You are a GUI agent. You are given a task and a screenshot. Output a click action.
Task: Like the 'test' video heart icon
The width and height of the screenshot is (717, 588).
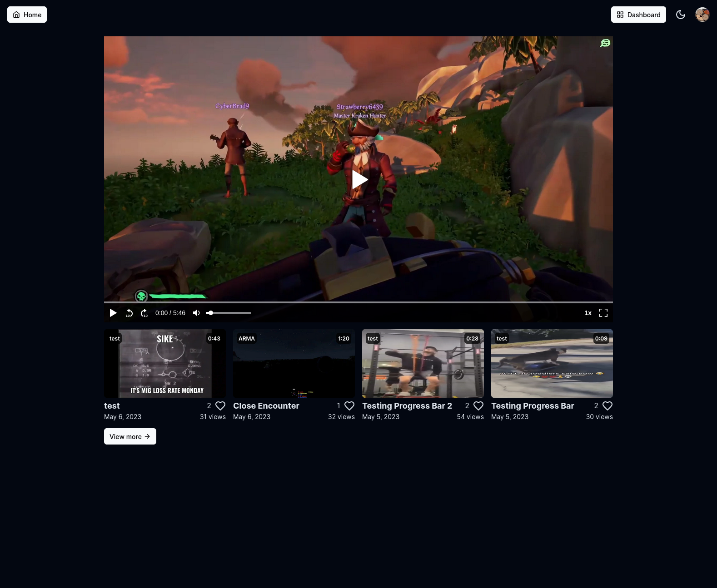pos(220,406)
